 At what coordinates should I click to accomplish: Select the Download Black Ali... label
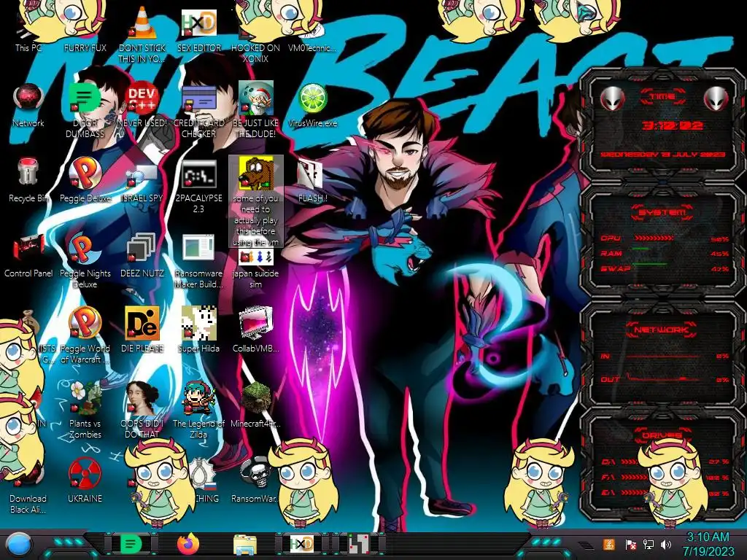pyautogui.click(x=28, y=504)
